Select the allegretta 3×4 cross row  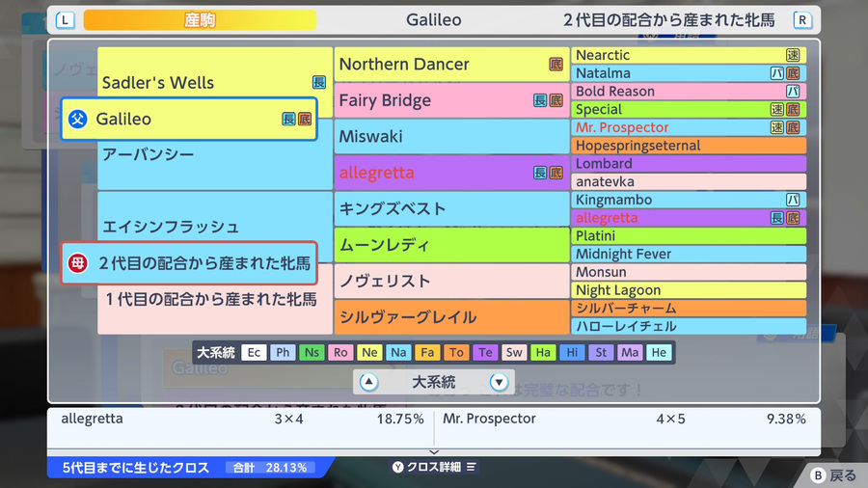(241, 419)
